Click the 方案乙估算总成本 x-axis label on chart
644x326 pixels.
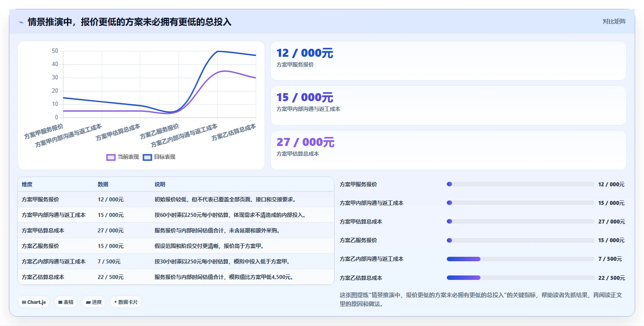(234, 132)
